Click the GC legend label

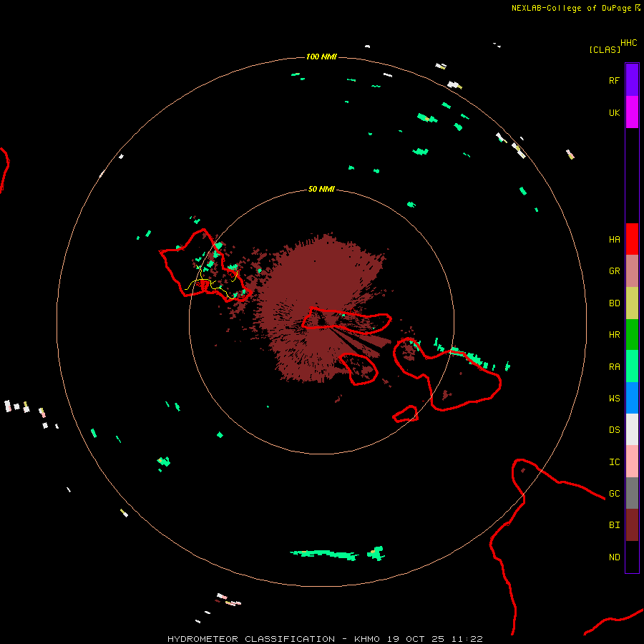tap(614, 494)
